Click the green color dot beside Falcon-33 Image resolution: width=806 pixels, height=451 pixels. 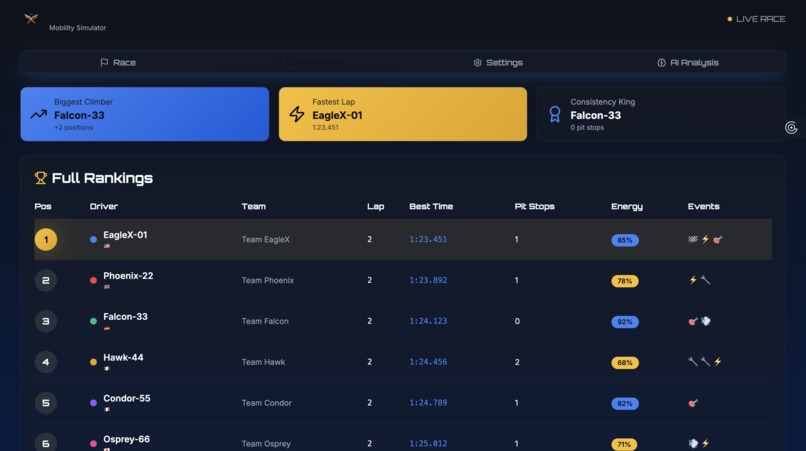94,321
